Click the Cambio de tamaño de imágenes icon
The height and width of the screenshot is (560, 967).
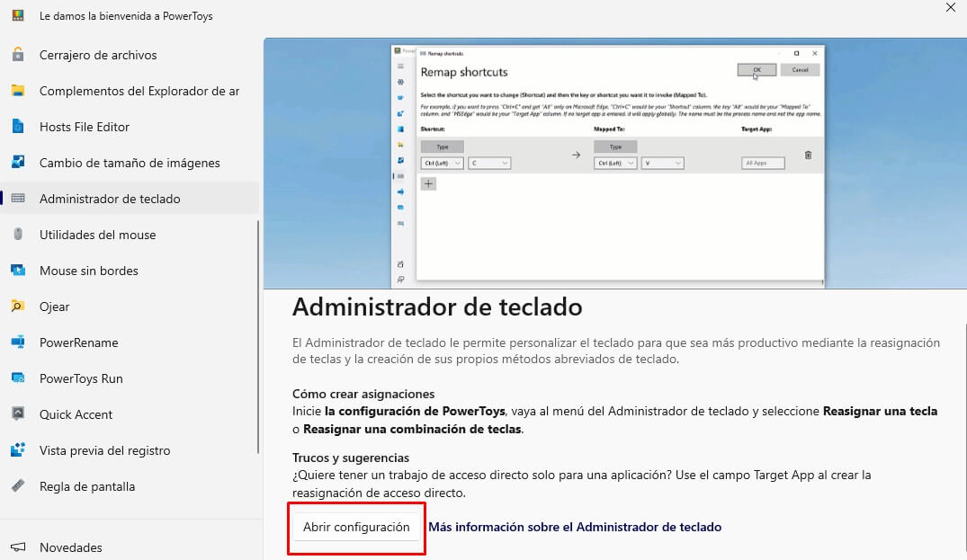click(18, 162)
